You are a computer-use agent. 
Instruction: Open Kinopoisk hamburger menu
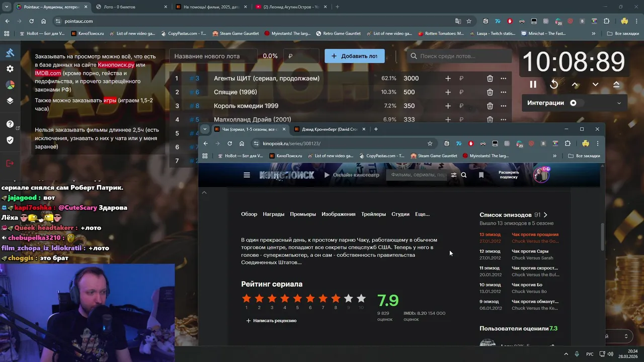[x=247, y=175]
